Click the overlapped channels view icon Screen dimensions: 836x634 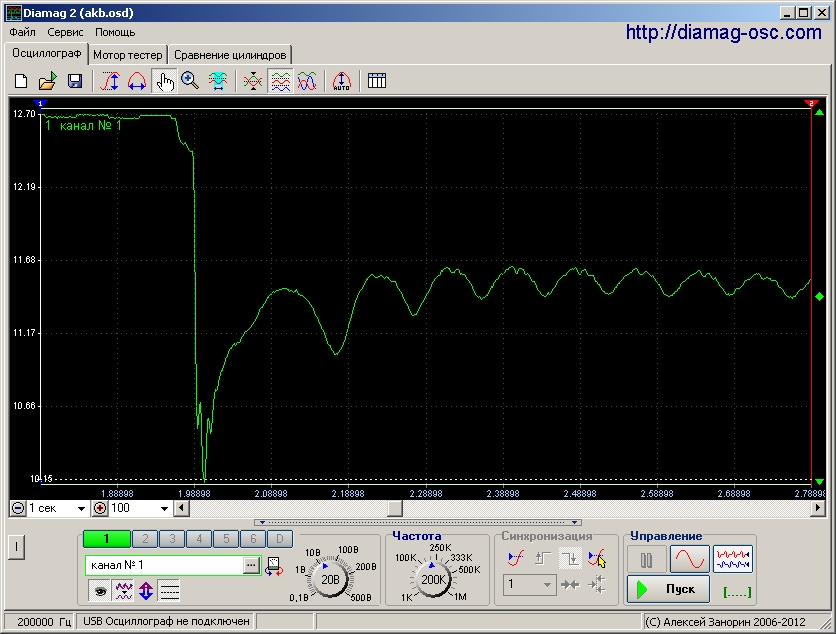[307, 81]
